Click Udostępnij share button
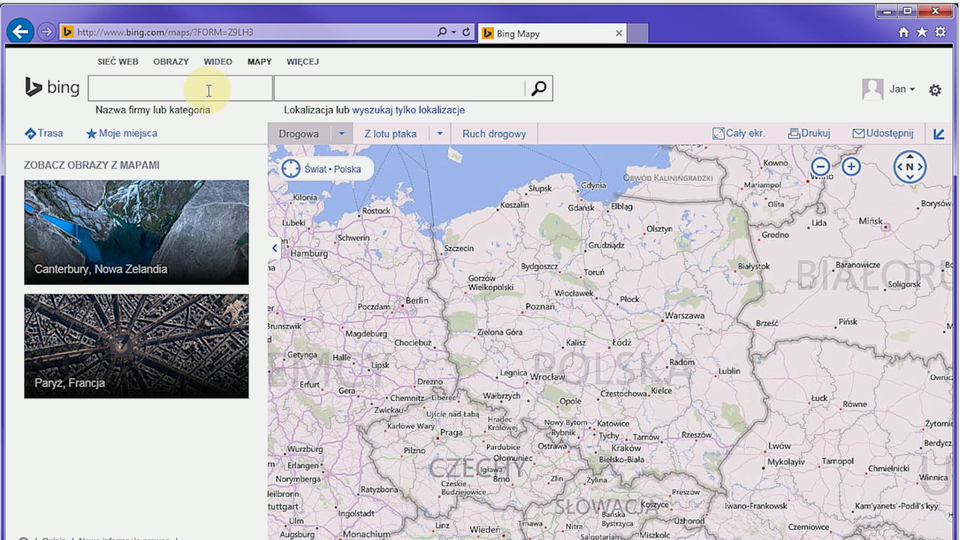960x540 pixels. [x=883, y=133]
